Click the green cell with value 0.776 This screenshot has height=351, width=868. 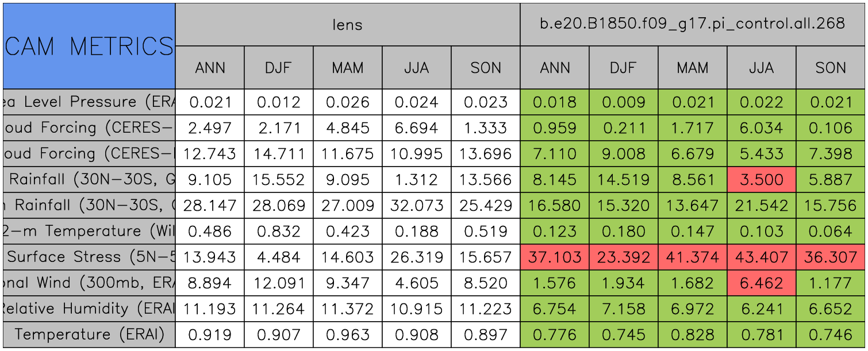click(554, 334)
